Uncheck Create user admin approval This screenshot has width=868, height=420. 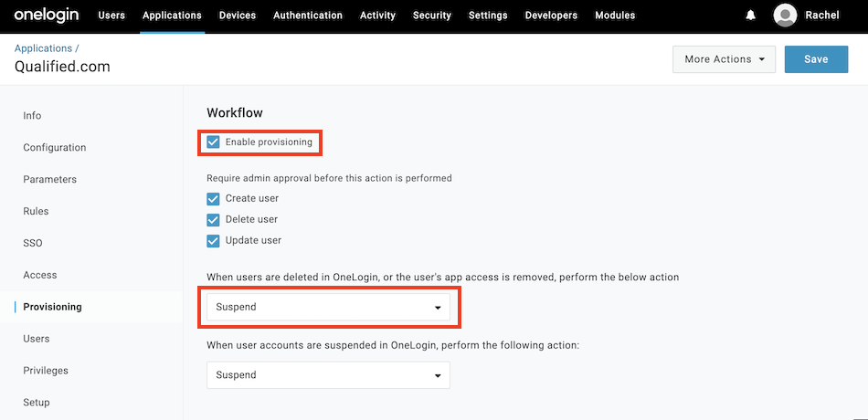(213, 198)
